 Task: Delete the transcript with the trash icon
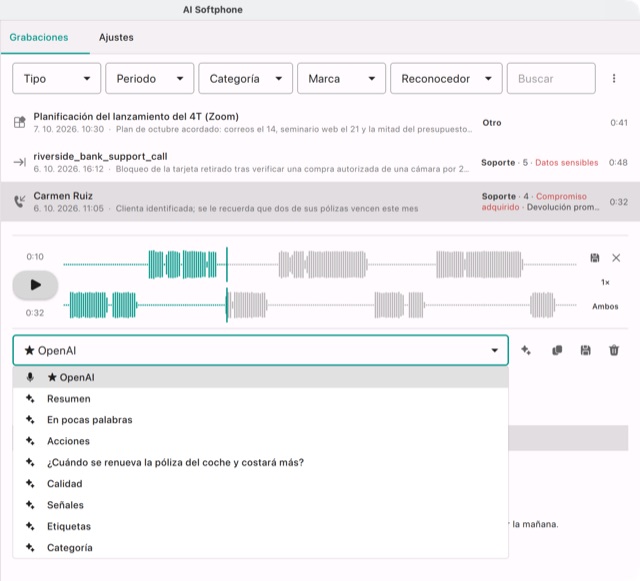(614, 350)
